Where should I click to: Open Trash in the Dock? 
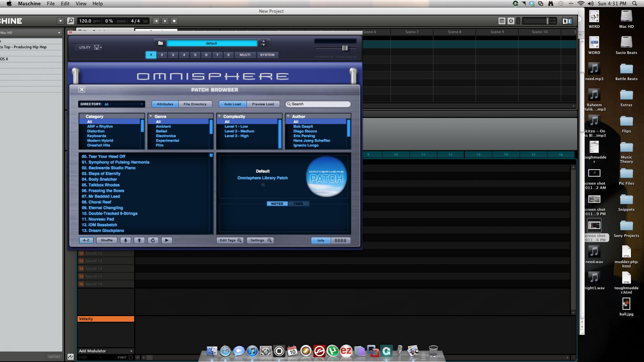[433, 351]
